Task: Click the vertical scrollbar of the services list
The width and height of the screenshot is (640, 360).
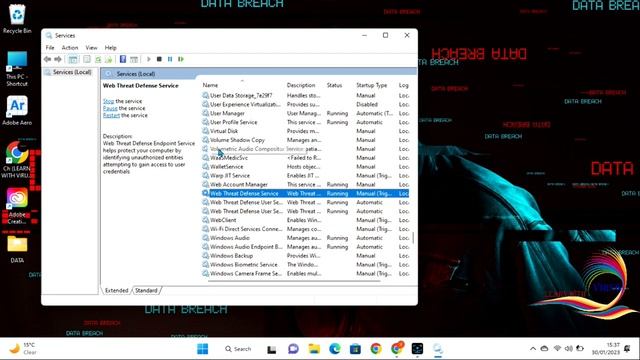Action: coord(413,238)
